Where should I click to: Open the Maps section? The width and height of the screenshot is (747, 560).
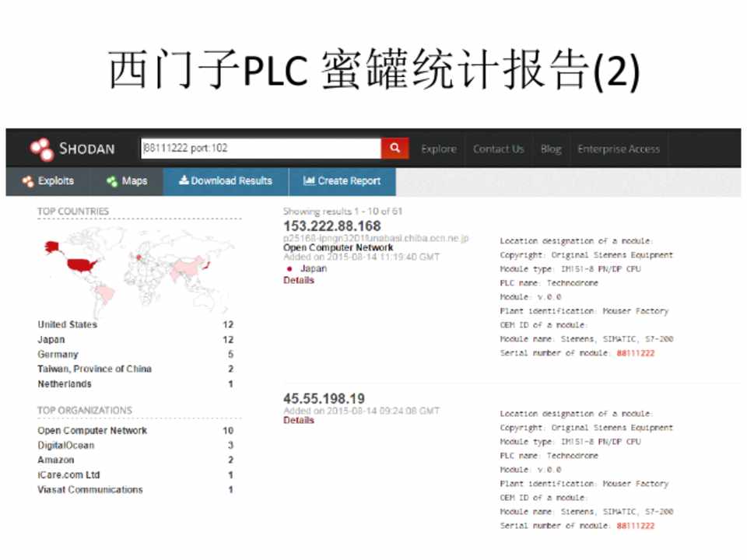tap(127, 181)
